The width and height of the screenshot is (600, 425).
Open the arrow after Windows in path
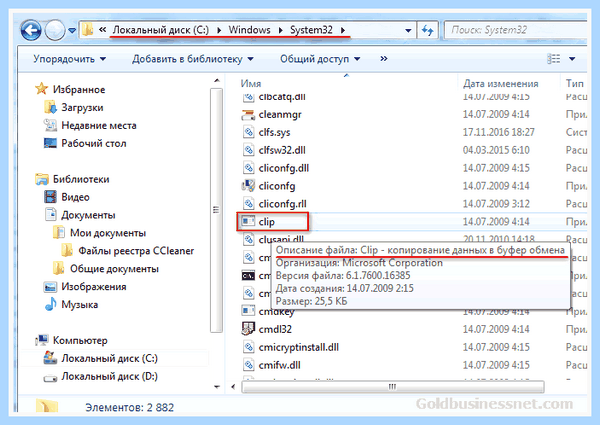tap(280, 30)
